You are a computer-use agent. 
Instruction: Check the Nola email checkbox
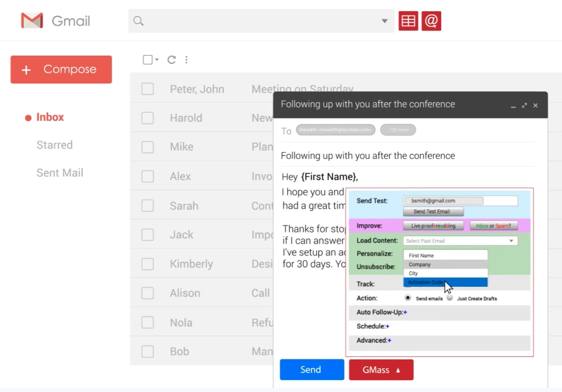(148, 322)
